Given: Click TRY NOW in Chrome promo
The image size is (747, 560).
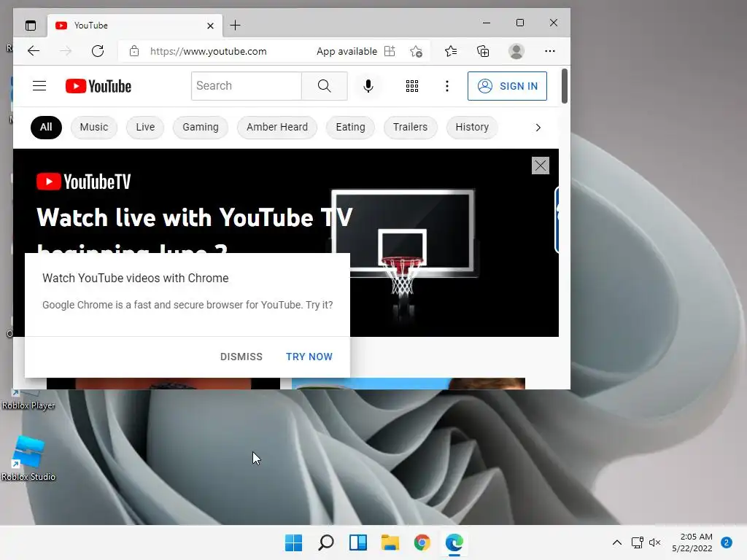Looking at the screenshot, I should 309,357.
